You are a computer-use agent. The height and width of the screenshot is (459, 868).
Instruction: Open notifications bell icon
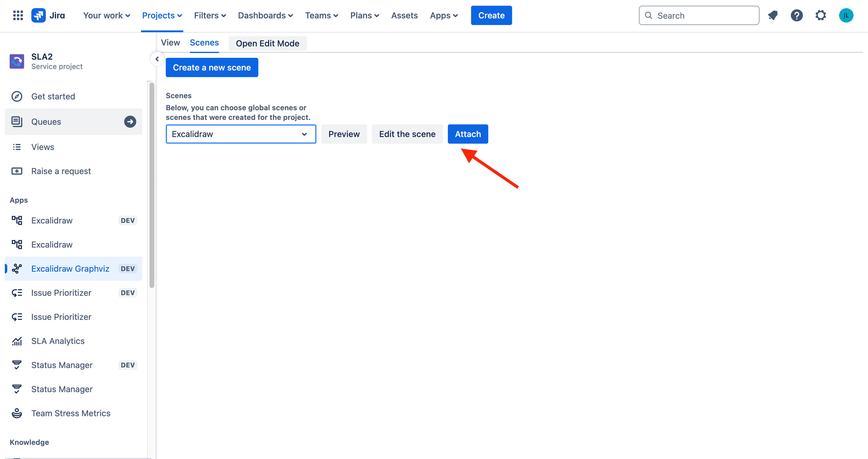click(x=773, y=15)
